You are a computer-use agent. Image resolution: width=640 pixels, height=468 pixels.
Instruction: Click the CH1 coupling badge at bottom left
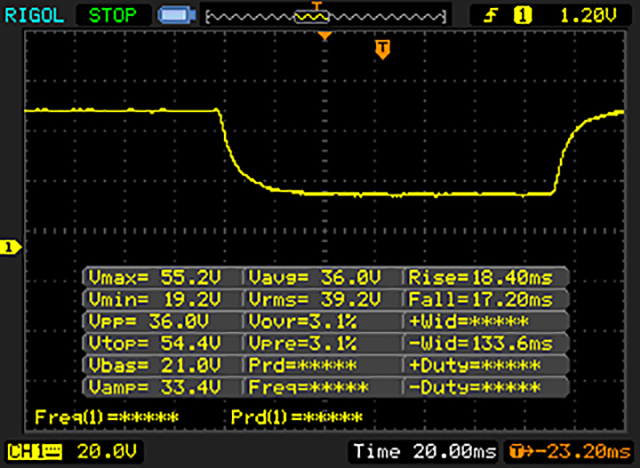(x=35, y=452)
